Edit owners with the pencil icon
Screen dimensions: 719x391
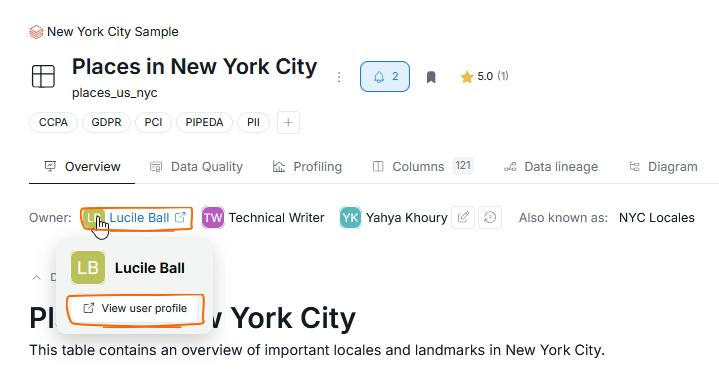coord(463,217)
